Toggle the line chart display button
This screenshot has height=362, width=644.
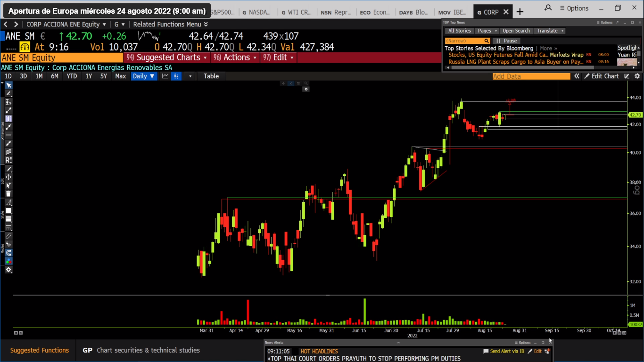coord(165,76)
